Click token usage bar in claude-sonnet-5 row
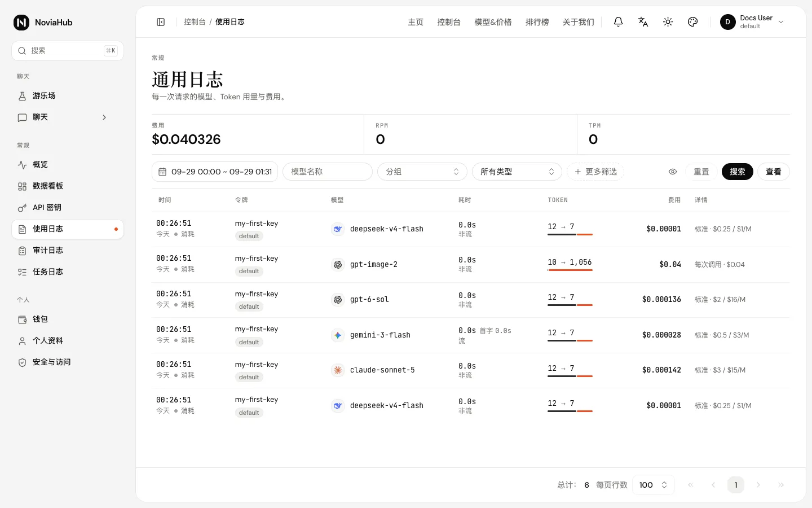Viewport: 812px width, 508px height. [x=570, y=376]
